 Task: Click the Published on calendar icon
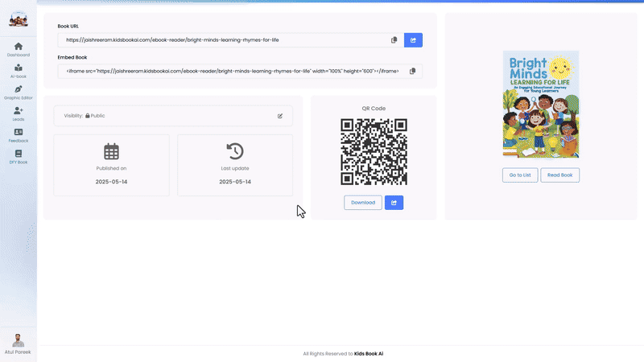111,151
